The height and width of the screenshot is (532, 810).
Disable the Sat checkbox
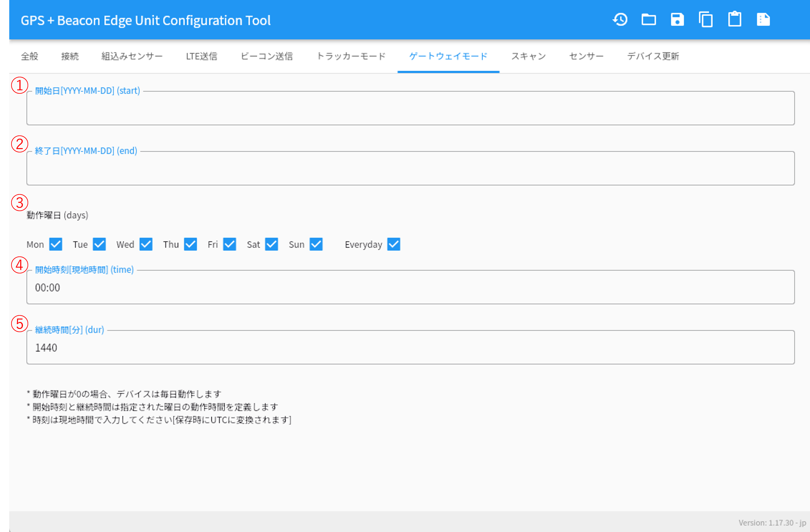[x=272, y=244]
